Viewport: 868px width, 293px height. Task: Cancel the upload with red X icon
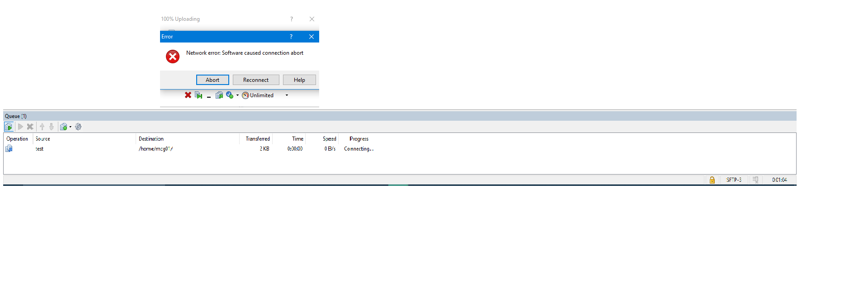pyautogui.click(x=188, y=95)
